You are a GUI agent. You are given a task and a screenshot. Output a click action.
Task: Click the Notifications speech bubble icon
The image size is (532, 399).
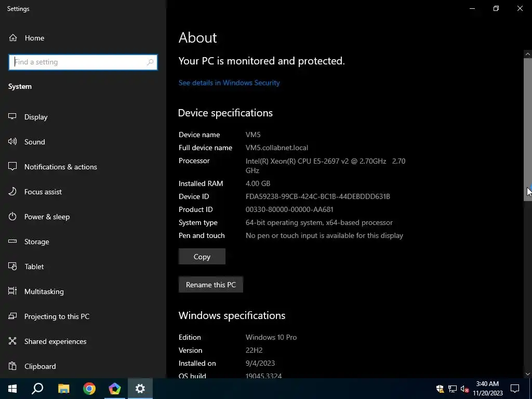tap(12, 166)
